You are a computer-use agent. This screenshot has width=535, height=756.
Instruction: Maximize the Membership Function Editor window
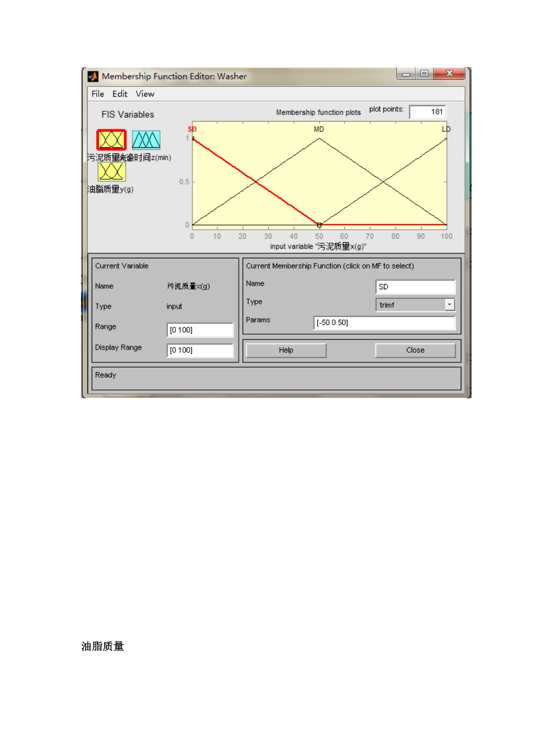coord(424,74)
